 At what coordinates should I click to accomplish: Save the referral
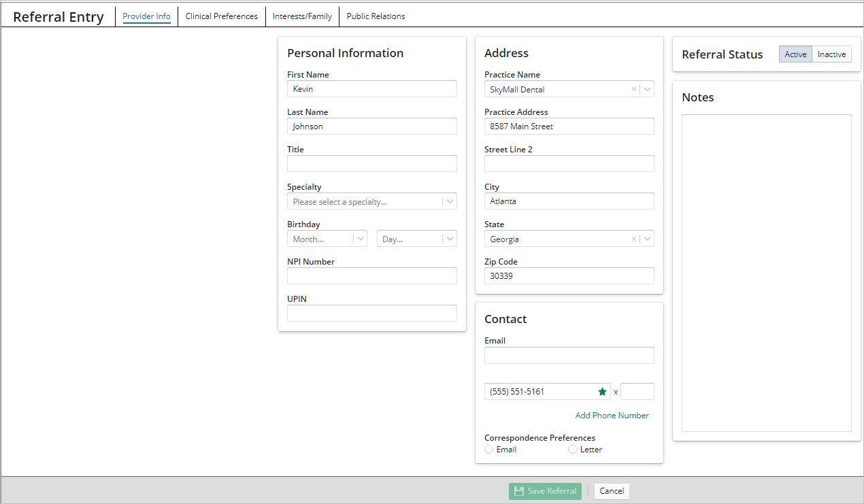(544, 490)
